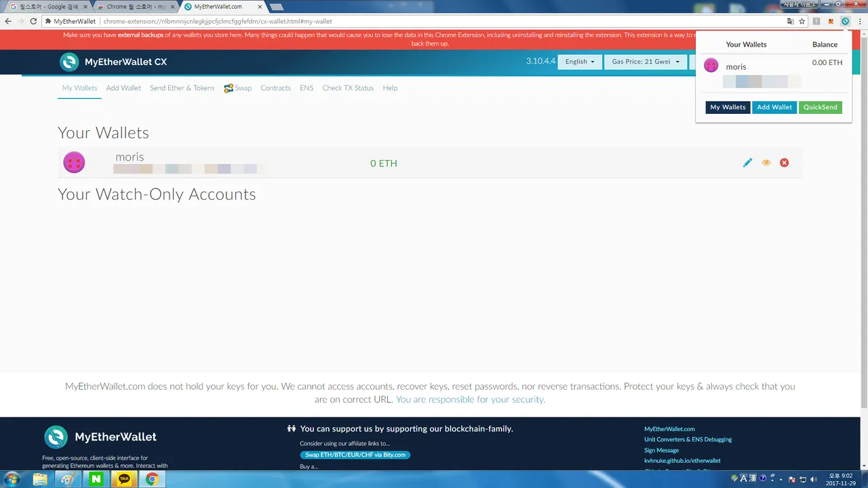868x488 pixels.
Task: Click the Swap tab icon
Action: pyautogui.click(x=229, y=88)
